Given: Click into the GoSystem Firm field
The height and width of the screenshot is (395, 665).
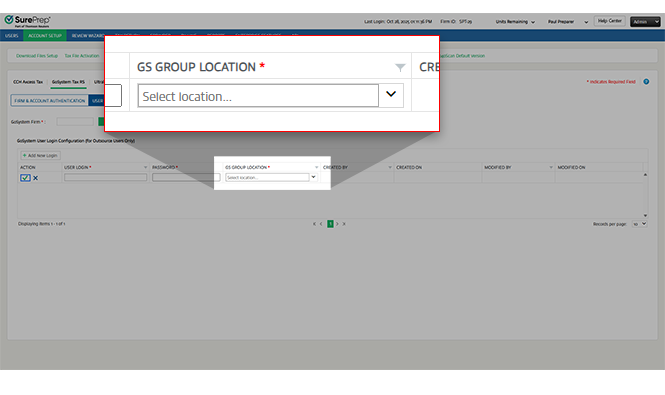Looking at the screenshot, I should point(75,122).
